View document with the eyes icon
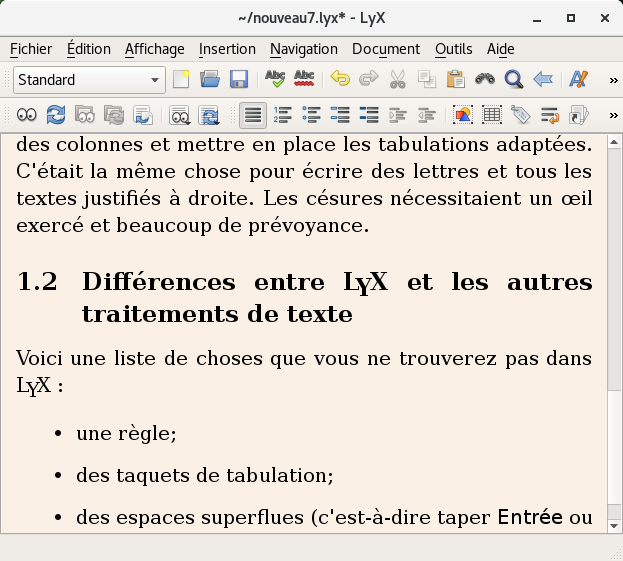Image resolution: width=623 pixels, height=561 pixels. click(x=27, y=116)
